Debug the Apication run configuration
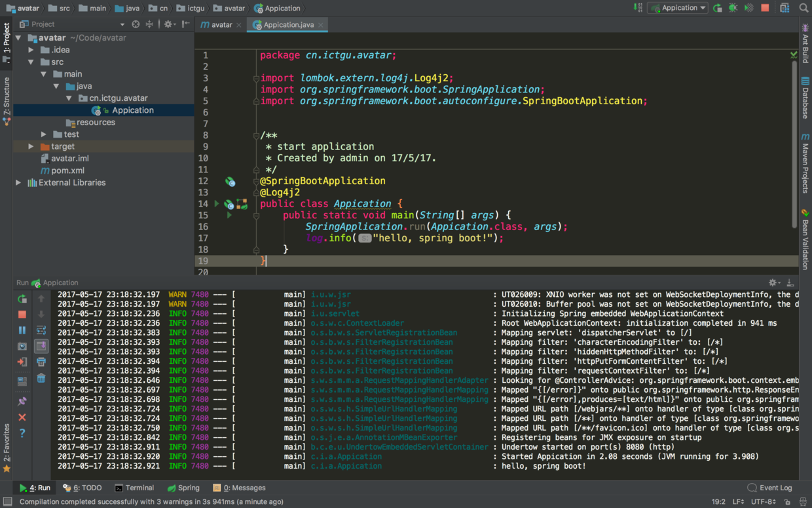812x508 pixels. click(x=732, y=8)
